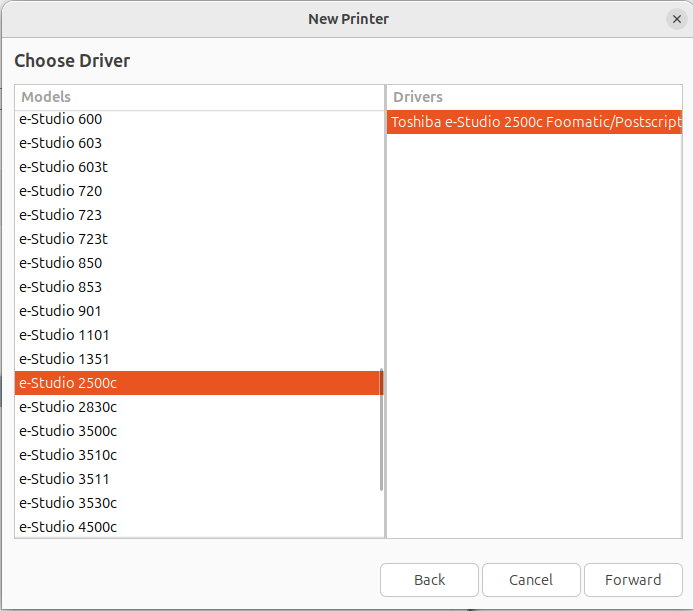Choose e-Studio 1101 model

click(64, 335)
